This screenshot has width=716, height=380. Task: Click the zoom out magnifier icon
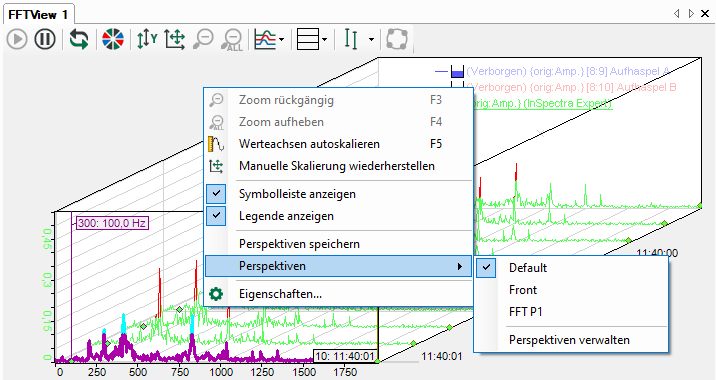pyautogui.click(x=203, y=39)
